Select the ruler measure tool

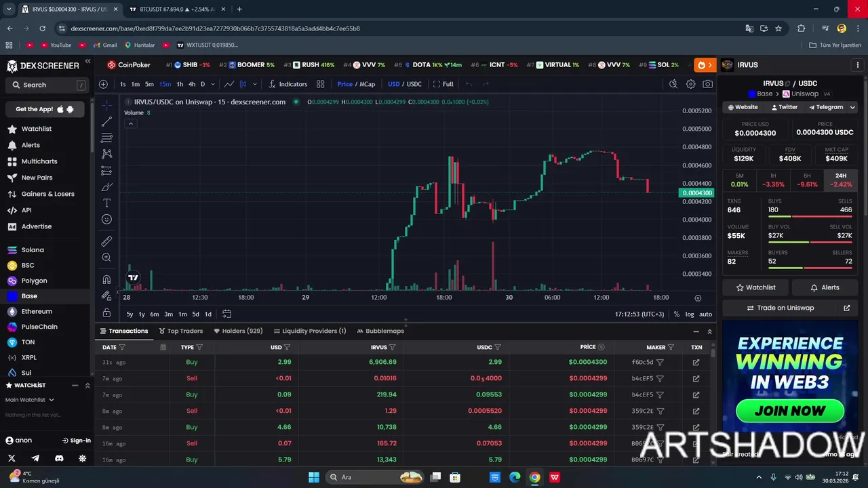tap(106, 241)
